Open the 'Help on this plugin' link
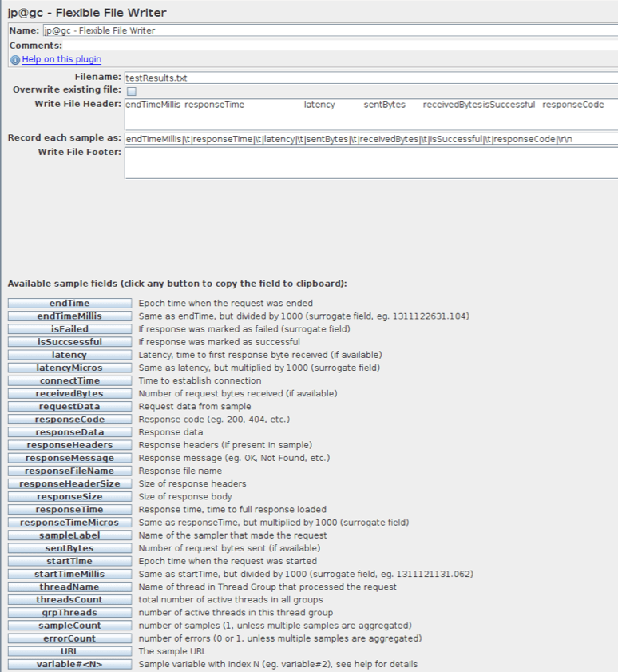The height and width of the screenshot is (672, 618). (61, 59)
